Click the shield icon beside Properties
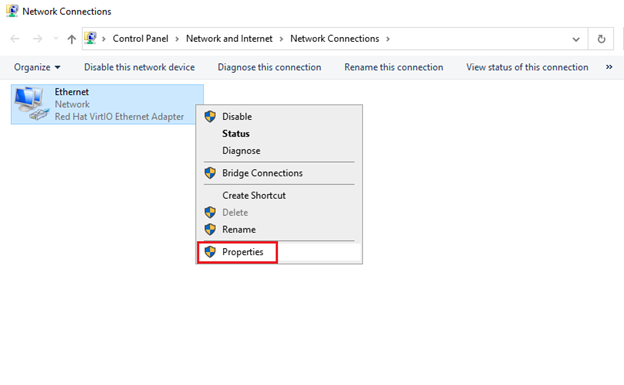The image size is (624, 385). coord(210,252)
